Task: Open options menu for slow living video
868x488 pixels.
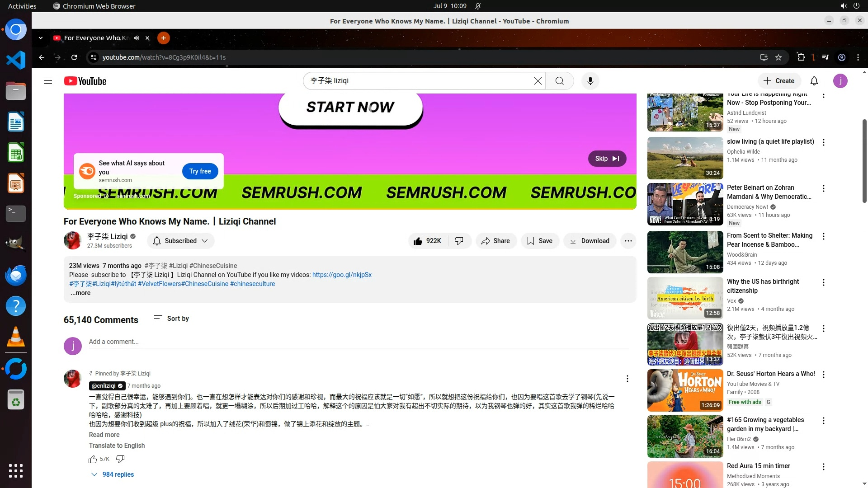Action: pyautogui.click(x=823, y=142)
